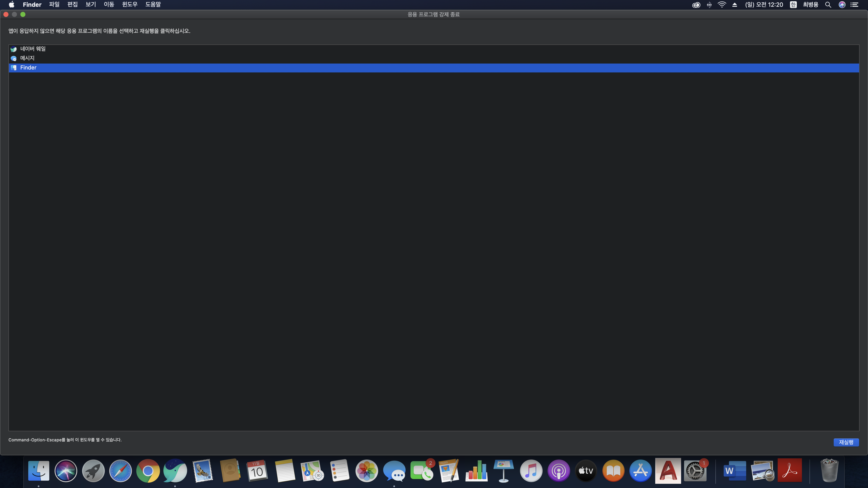868x488 pixels.
Task: Open the 파일 menu
Action: [x=54, y=4]
